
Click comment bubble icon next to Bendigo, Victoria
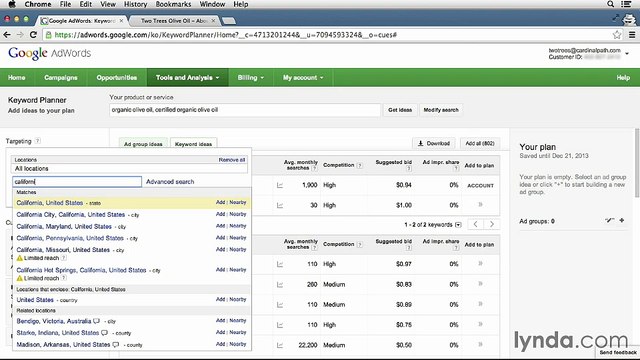click(96, 321)
